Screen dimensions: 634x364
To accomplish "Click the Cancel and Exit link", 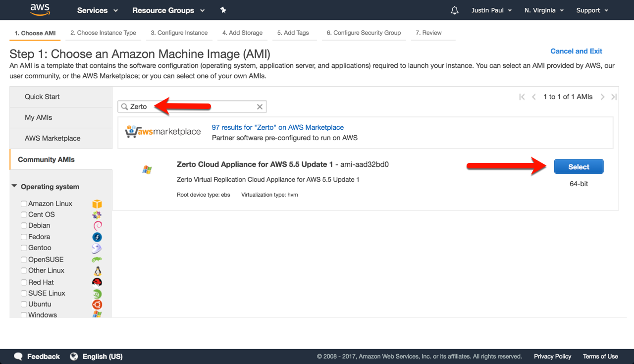I will 577,51.
